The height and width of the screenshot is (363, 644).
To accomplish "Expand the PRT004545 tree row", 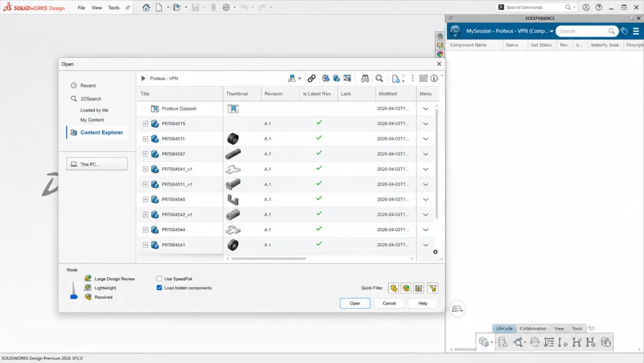I will 145,199.
